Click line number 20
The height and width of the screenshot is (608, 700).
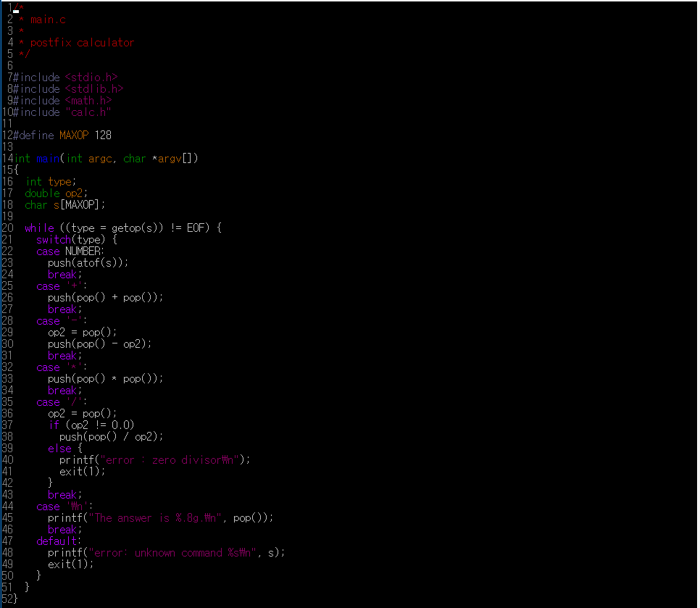[9, 227]
